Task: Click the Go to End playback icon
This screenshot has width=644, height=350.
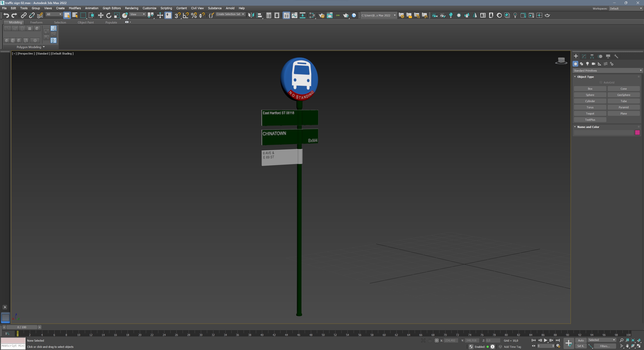Action: tap(558, 340)
